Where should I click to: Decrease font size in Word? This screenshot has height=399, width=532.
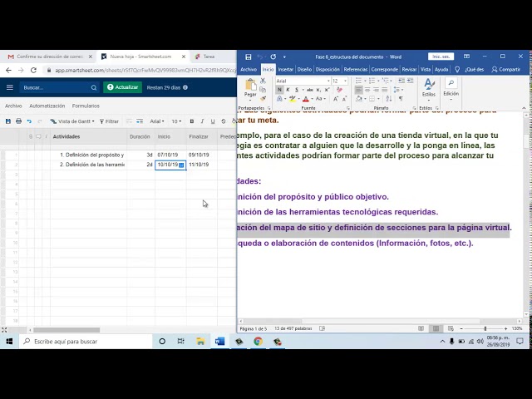pyautogui.click(x=344, y=99)
